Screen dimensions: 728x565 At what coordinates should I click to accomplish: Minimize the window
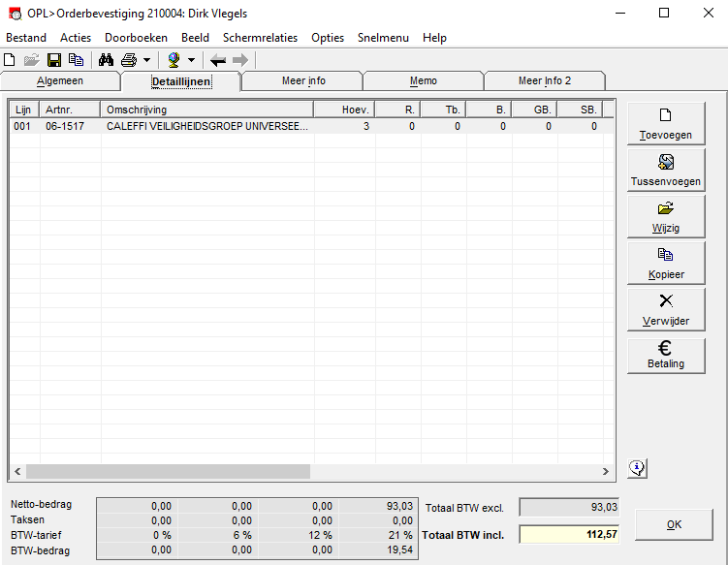(620, 13)
